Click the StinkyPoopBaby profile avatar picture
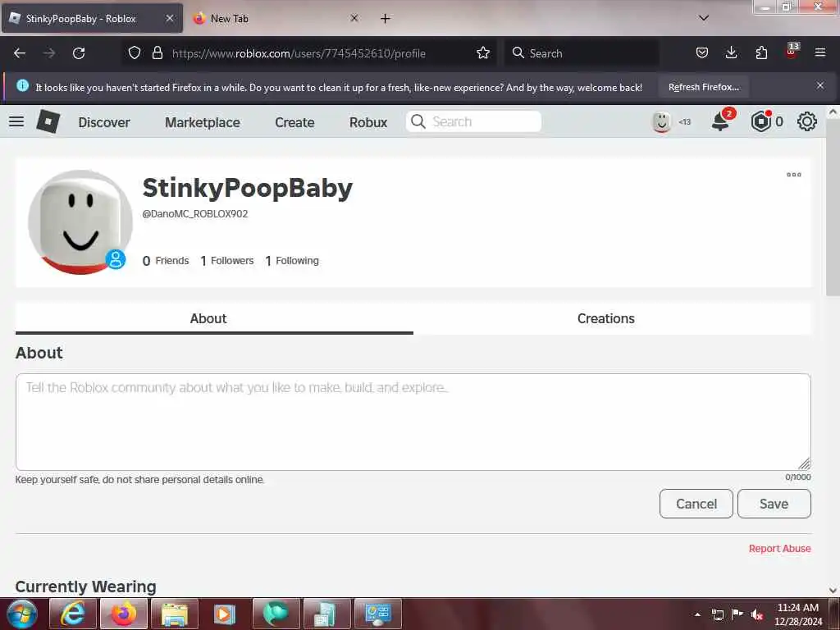The width and height of the screenshot is (840, 630). [x=80, y=221]
